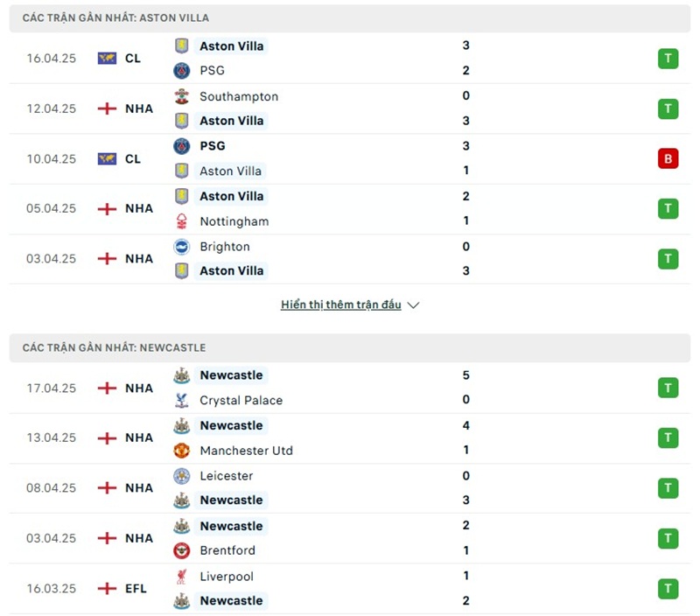Click the red B result badge
This screenshot has height=616, width=700.
[x=668, y=159]
